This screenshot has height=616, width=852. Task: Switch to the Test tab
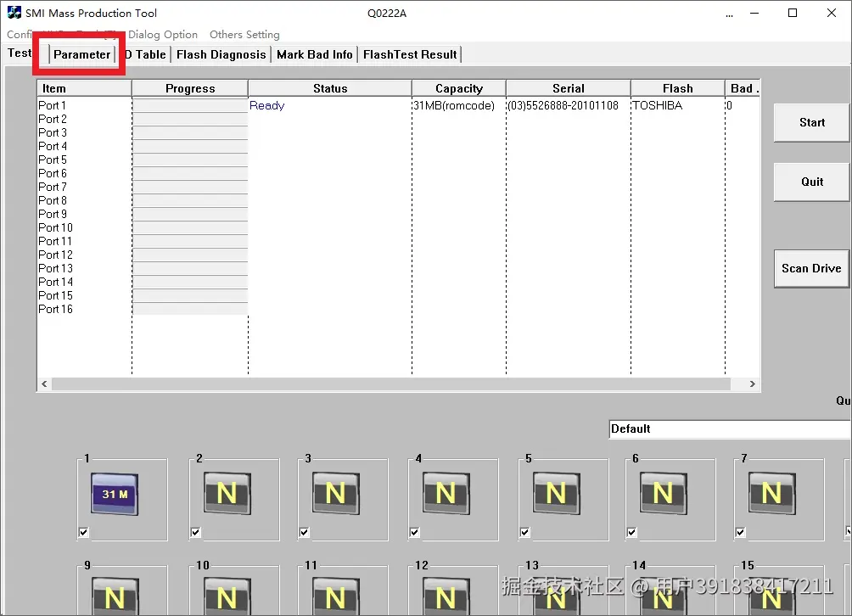coord(20,53)
